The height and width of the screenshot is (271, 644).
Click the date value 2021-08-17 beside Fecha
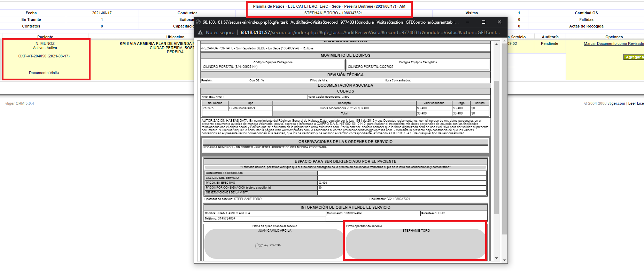tap(102, 13)
